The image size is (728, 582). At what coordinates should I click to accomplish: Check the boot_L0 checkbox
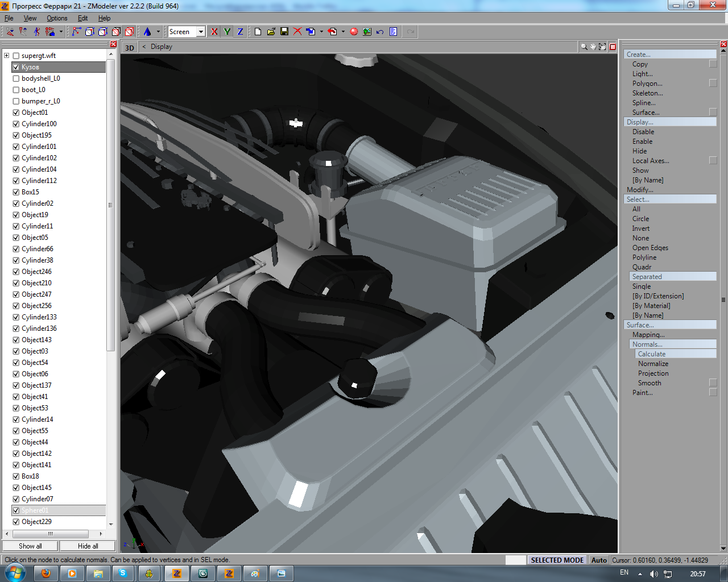(16, 90)
